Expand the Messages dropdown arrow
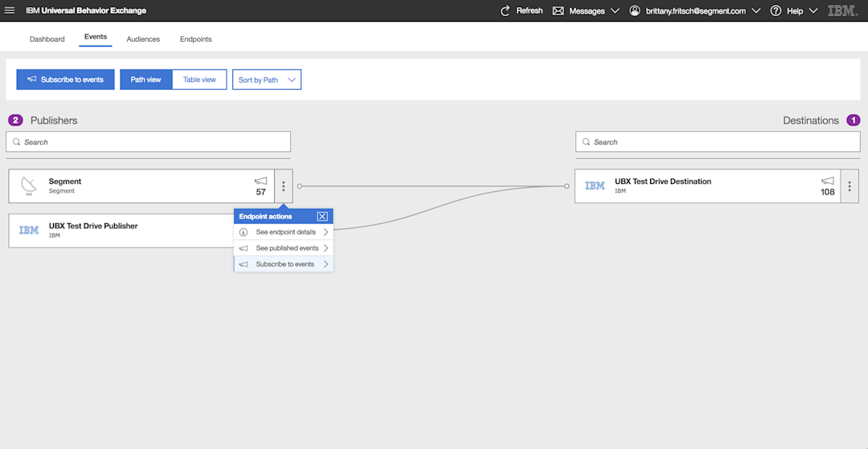This screenshot has width=868, height=449. click(615, 10)
